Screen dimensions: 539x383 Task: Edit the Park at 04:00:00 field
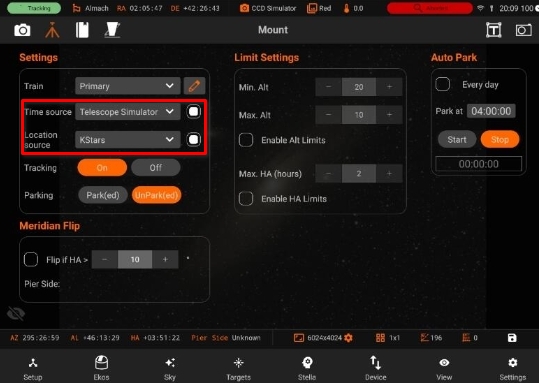tap(491, 111)
